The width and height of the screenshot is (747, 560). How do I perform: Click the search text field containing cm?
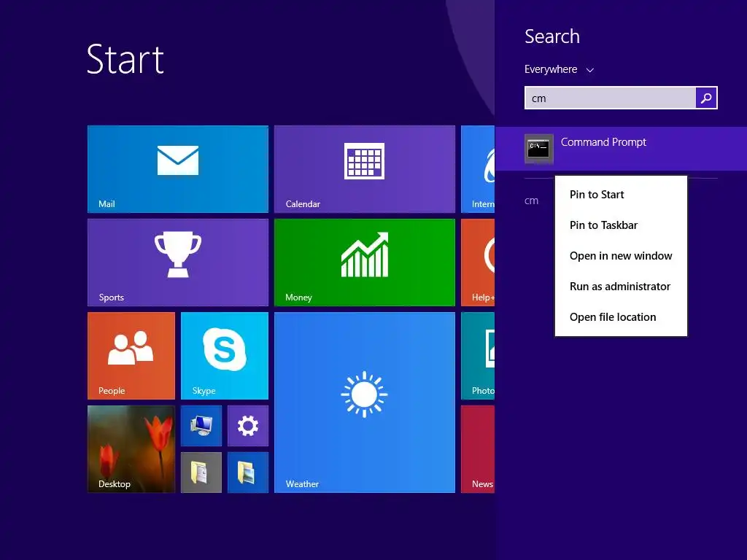[611, 98]
